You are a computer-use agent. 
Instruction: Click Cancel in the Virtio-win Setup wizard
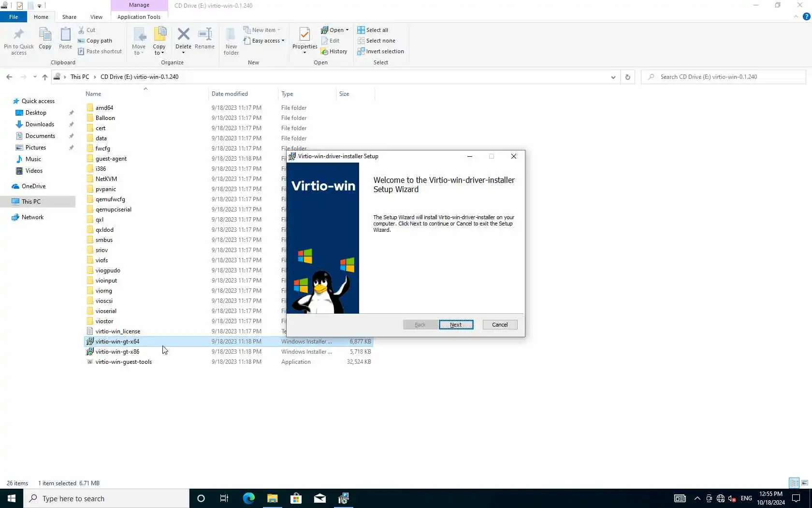(x=500, y=325)
